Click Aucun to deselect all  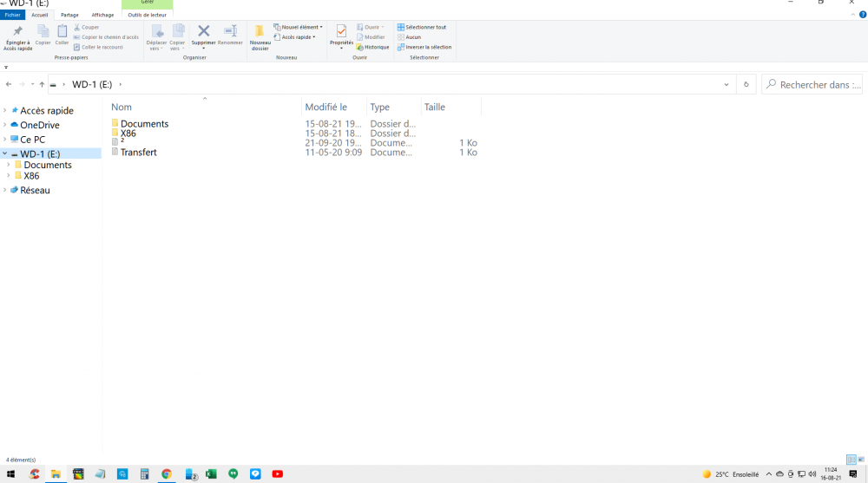click(x=413, y=37)
